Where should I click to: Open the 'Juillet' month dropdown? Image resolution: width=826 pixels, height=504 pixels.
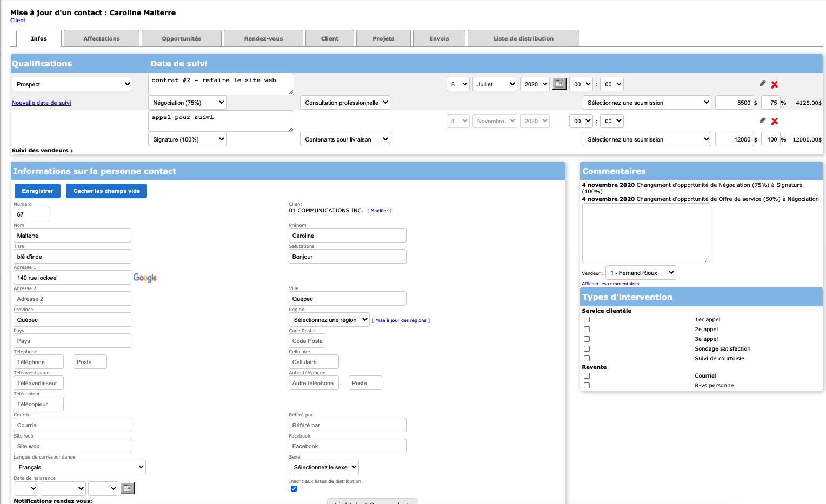tap(494, 84)
